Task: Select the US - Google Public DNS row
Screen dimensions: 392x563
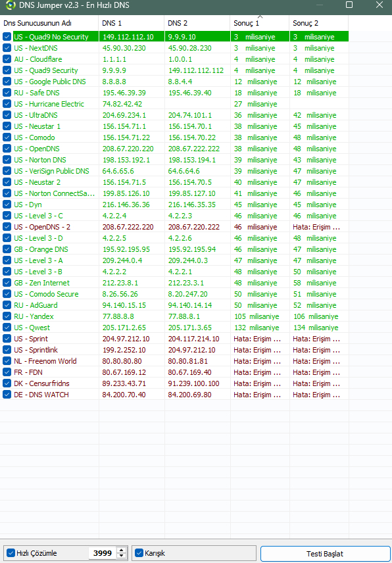Action: (174, 82)
